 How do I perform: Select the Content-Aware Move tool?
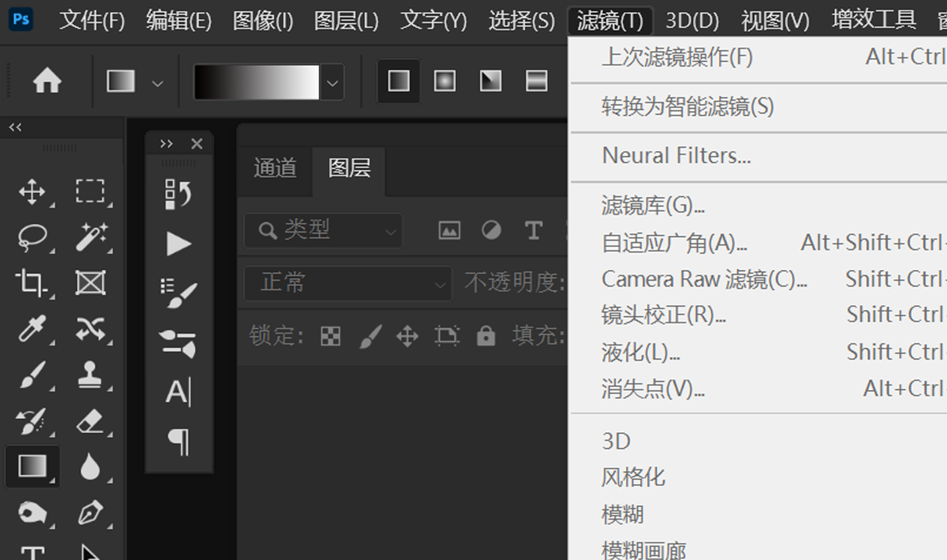91,329
